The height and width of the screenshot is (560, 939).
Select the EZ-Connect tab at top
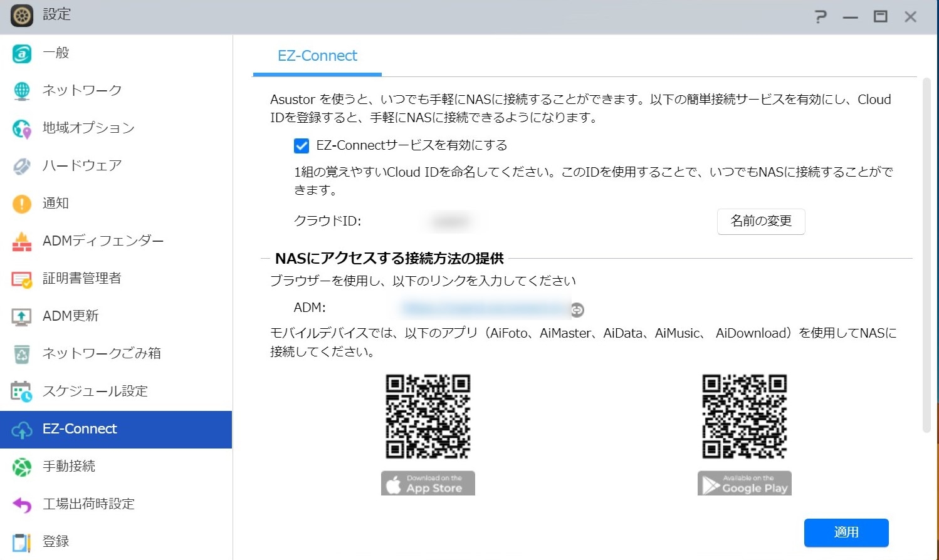tap(317, 56)
